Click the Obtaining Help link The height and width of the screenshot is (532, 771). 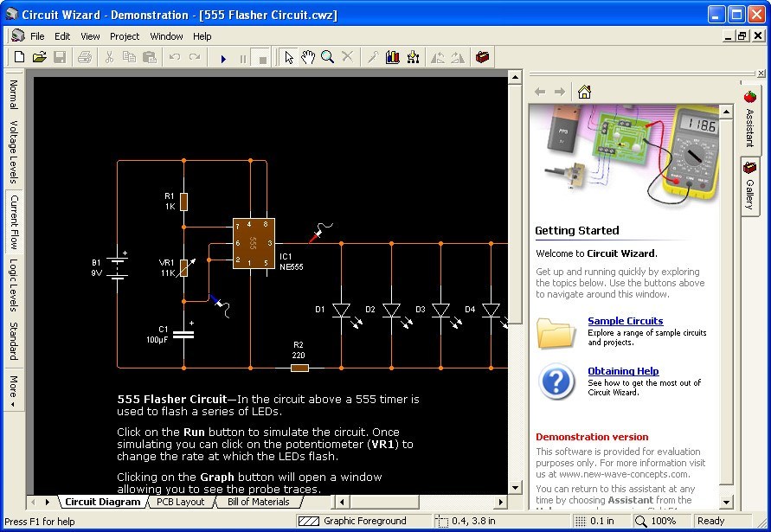pyautogui.click(x=621, y=371)
